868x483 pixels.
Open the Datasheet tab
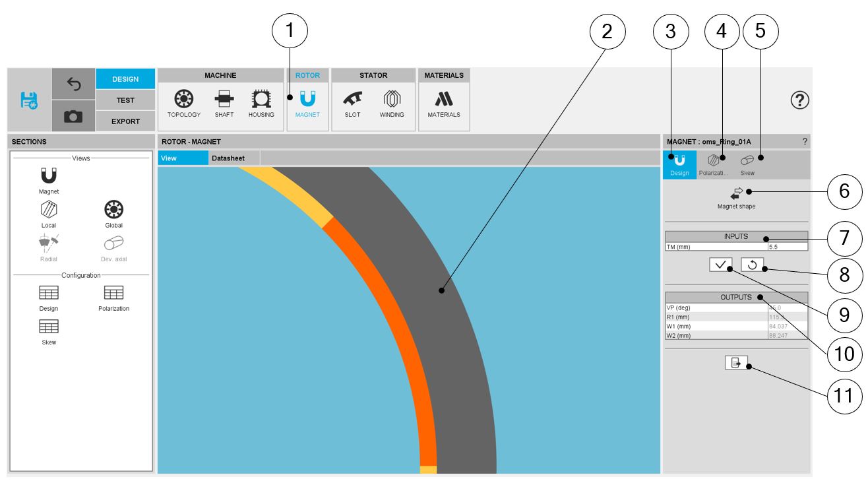(228, 158)
